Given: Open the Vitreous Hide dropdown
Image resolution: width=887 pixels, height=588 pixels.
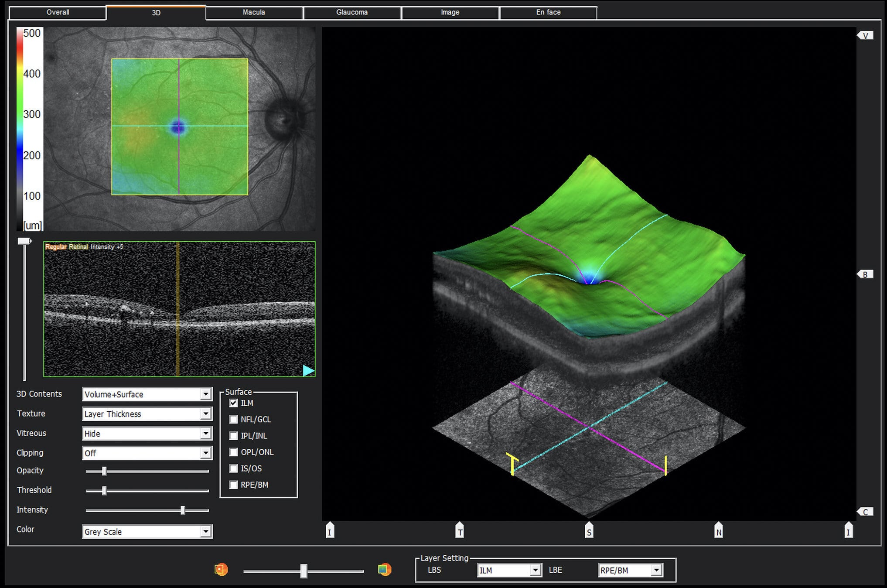Looking at the screenshot, I should click(x=147, y=434).
